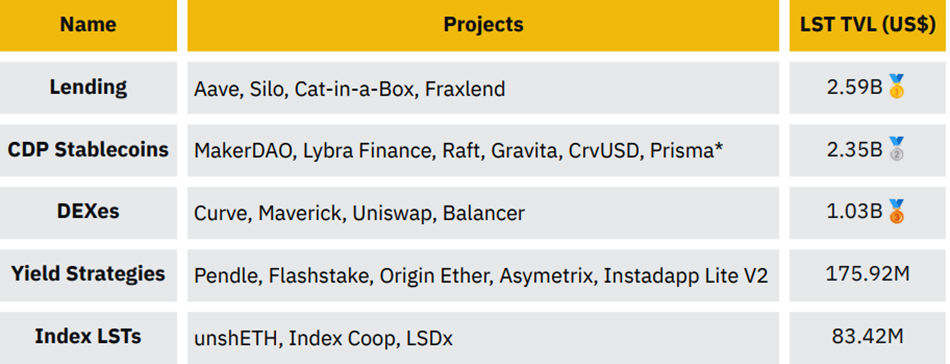Click the Index LSTs row name cell
The width and height of the screenshot is (950, 364).
click(88, 338)
